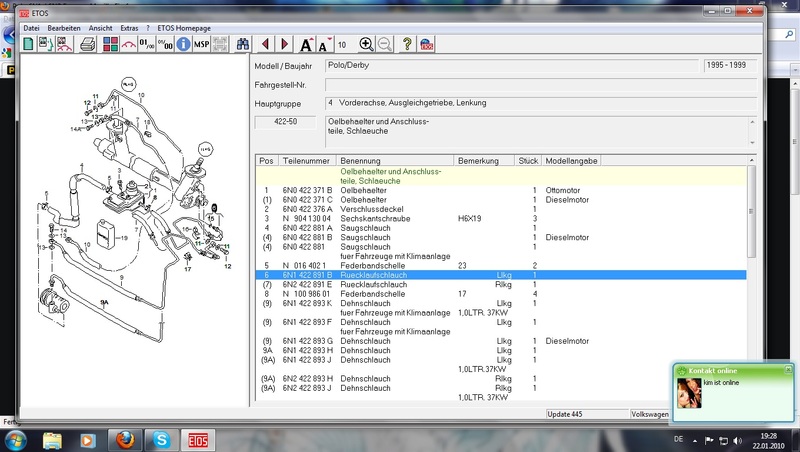Open Firefox from the taskbar
The height and width of the screenshot is (452, 800).
pos(125,440)
